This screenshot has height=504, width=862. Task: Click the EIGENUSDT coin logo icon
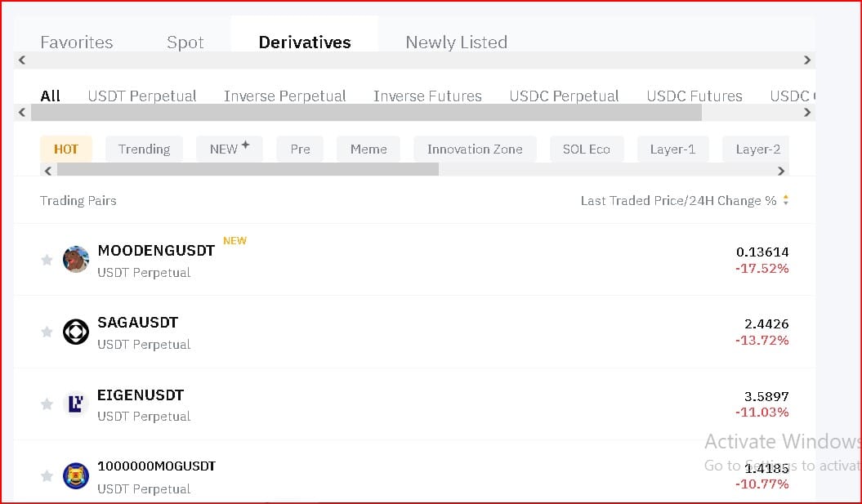pyautogui.click(x=76, y=404)
